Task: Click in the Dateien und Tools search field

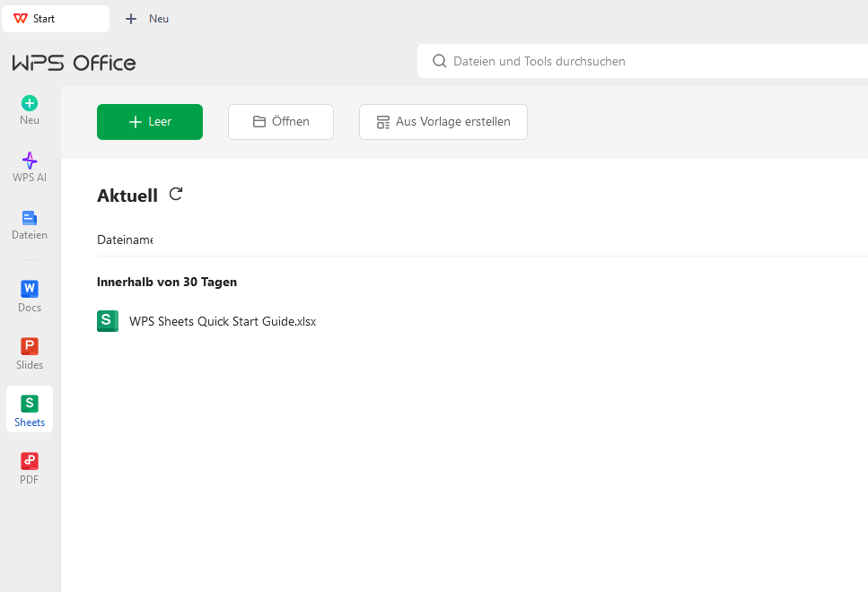Action: [x=628, y=61]
